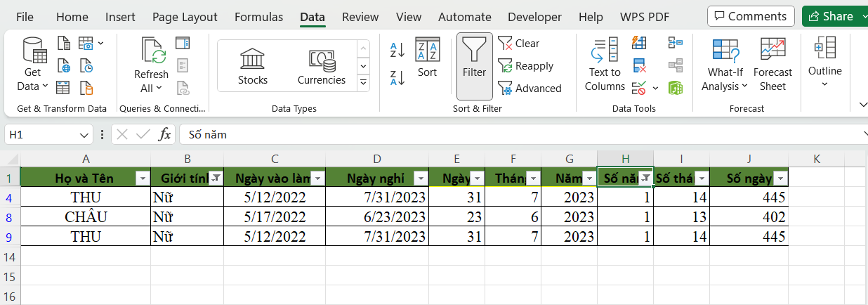Click the Flash Fill icon
This screenshot has width=868, height=305.
click(x=639, y=44)
